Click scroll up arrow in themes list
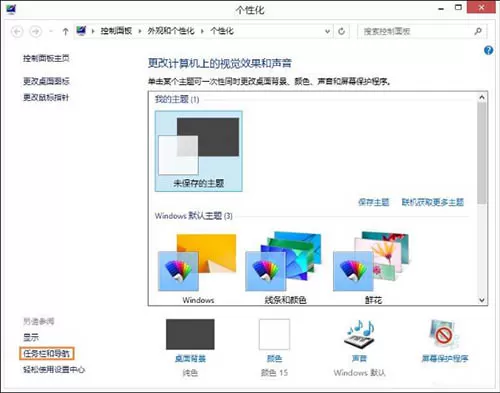This screenshot has width=500, height=393. click(x=482, y=97)
